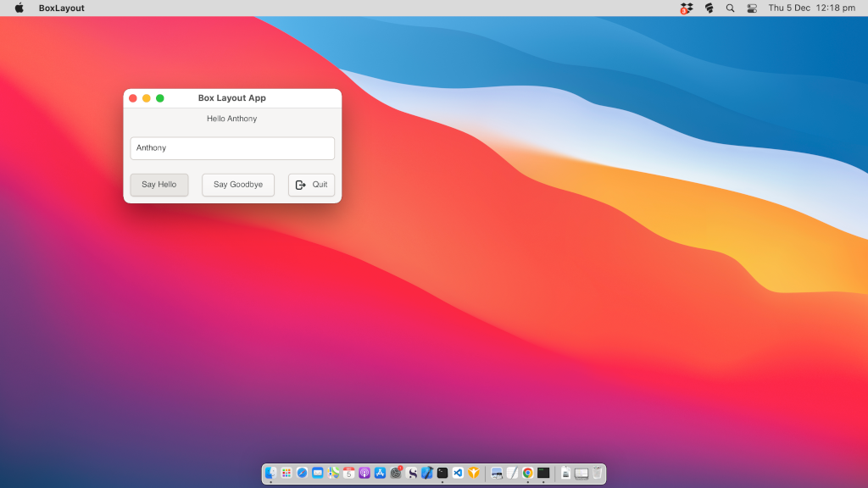The height and width of the screenshot is (488, 868).
Task: Open Launchpad from the Dock
Action: tap(286, 474)
